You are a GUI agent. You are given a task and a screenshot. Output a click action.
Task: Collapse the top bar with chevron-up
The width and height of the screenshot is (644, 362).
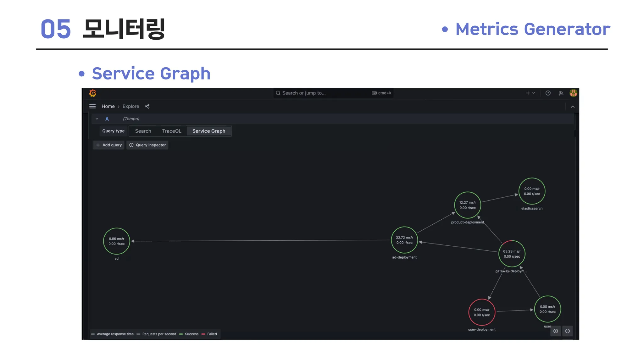573,107
